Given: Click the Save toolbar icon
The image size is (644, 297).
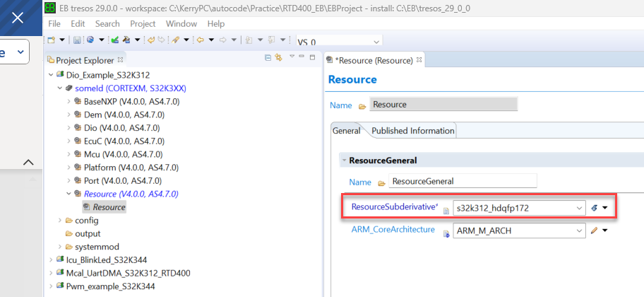Looking at the screenshot, I should point(78,40).
